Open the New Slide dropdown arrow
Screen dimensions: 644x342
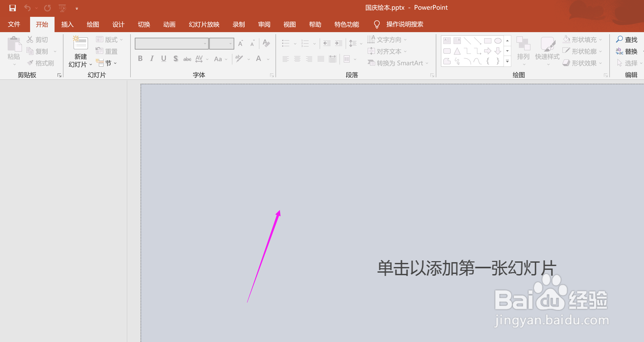pyautogui.click(x=90, y=65)
